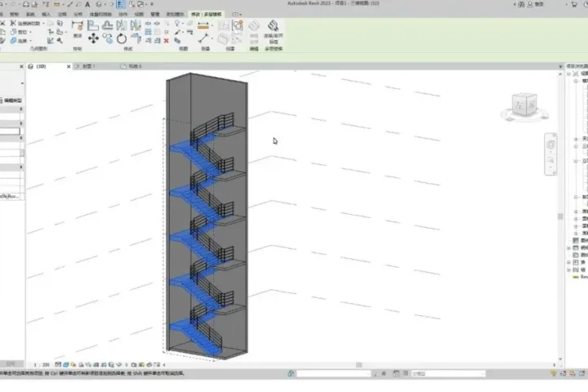Click the Hide in View lightbulb icon
Viewport: 588px width, 392px height.
point(177,23)
